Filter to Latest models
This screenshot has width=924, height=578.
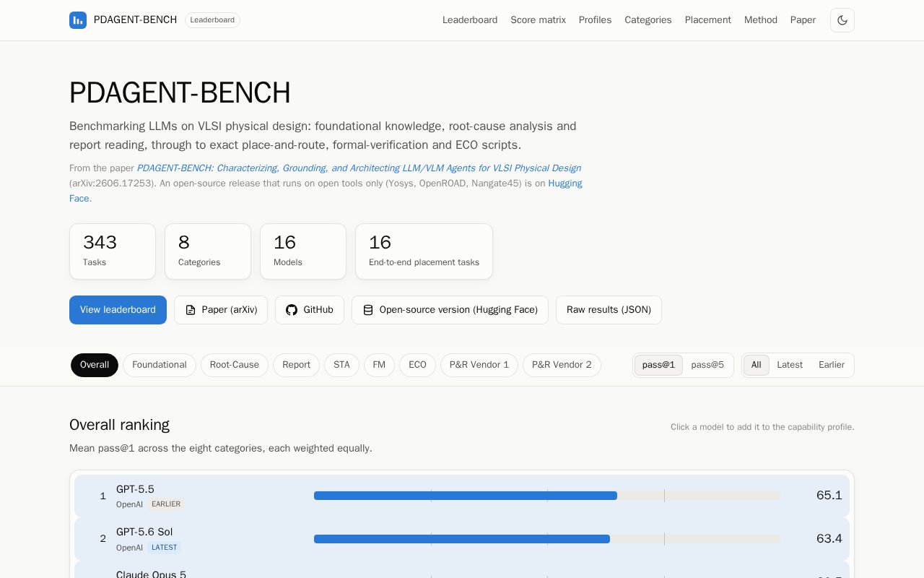coord(790,365)
